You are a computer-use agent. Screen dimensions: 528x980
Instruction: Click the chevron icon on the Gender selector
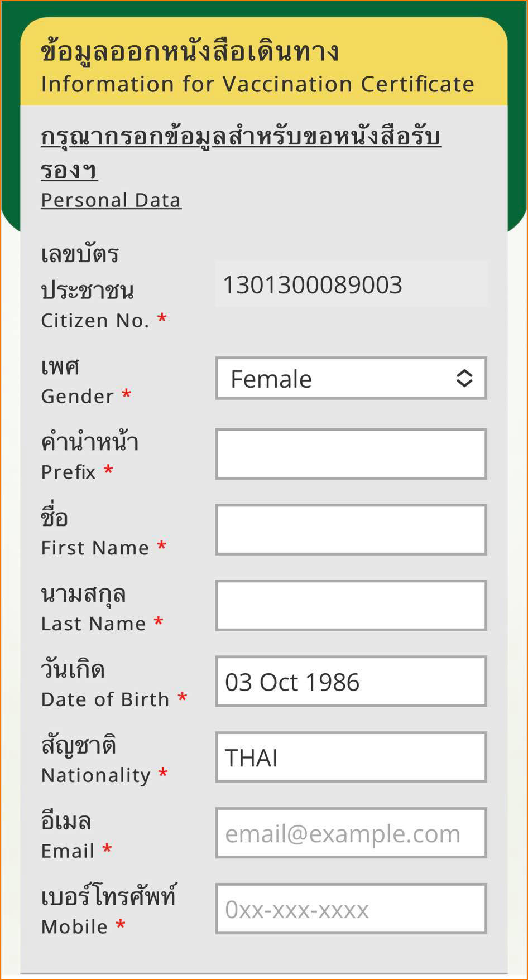coord(464,379)
